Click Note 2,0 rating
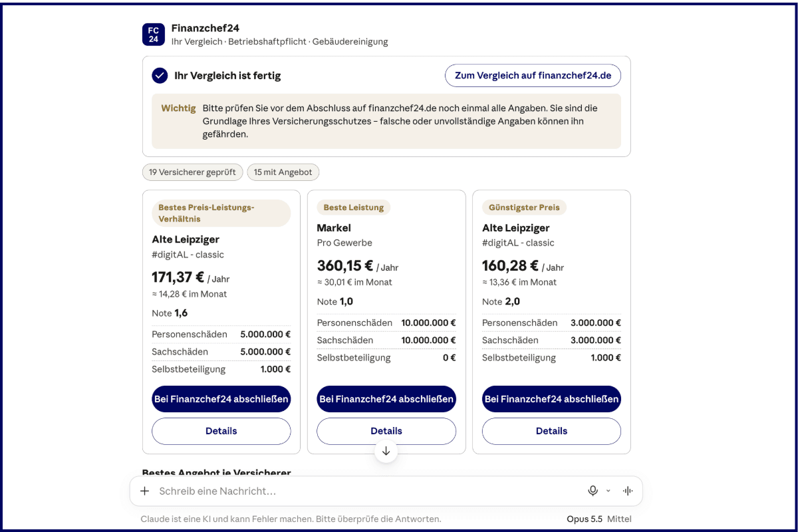 (501, 301)
